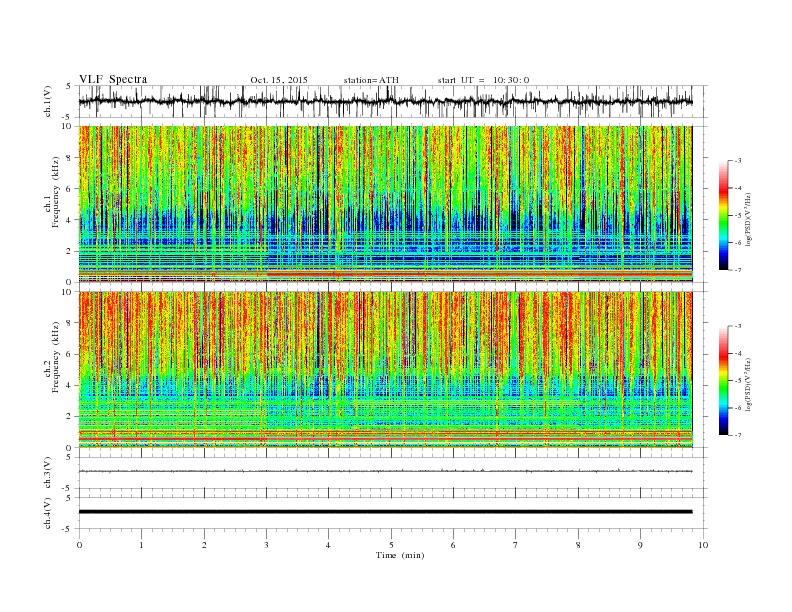Click the 'ch.3(V)' axis label
This screenshot has width=792, height=612.
[48, 473]
